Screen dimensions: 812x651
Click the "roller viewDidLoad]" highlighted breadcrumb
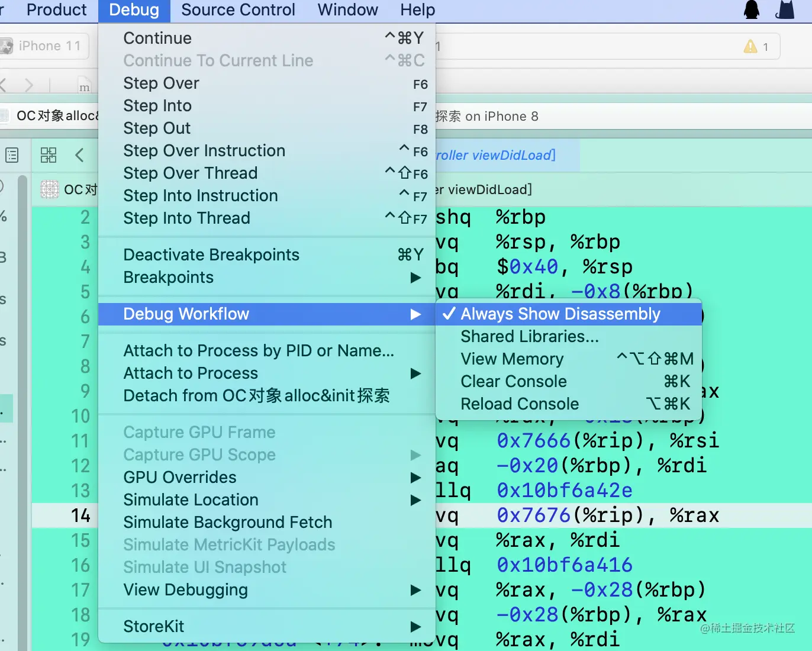(496, 155)
